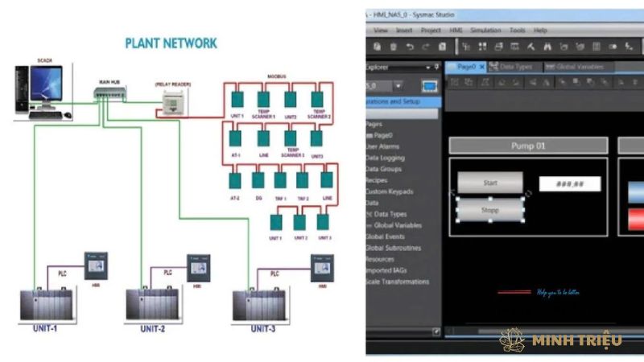644x362 pixels.
Task: Click the Redo icon in the toolbar
Action: (424, 47)
